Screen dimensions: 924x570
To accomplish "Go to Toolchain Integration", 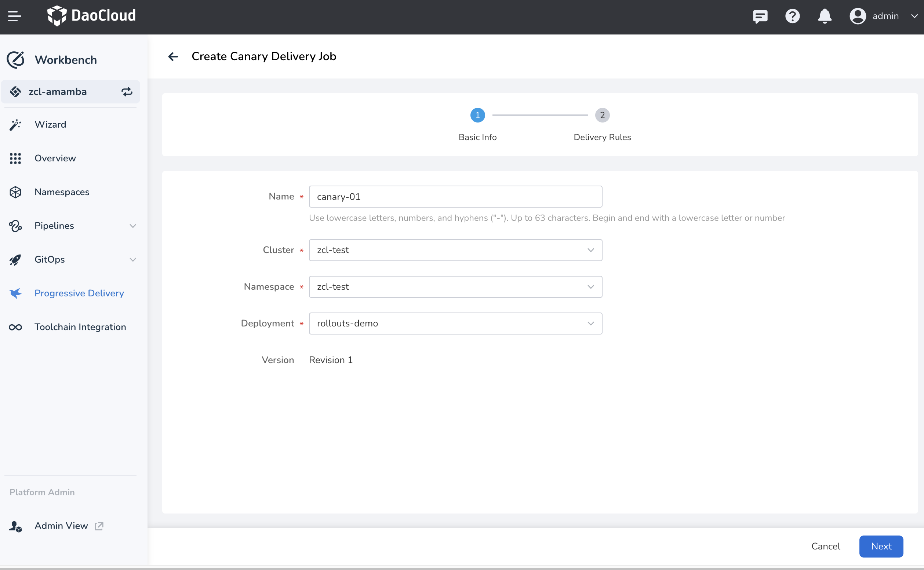I will click(x=80, y=327).
